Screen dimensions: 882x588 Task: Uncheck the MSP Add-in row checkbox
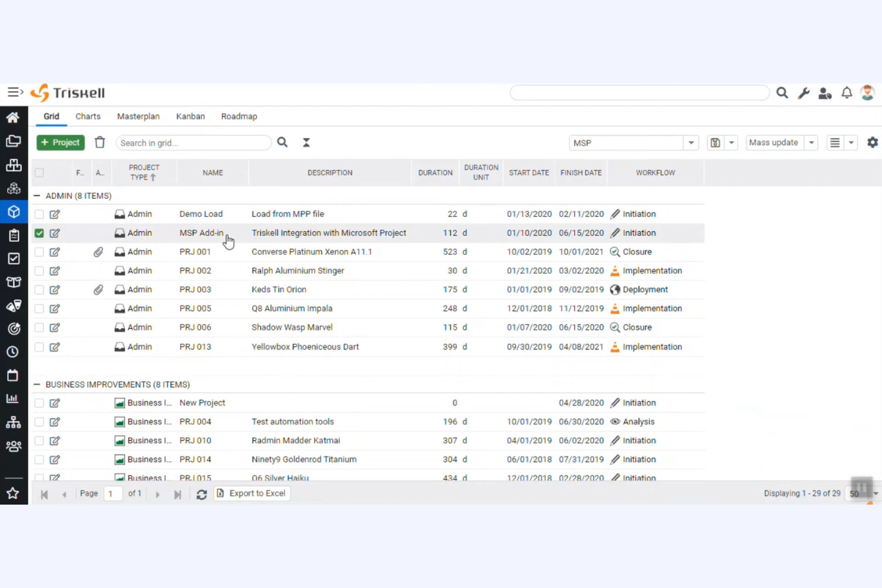click(39, 233)
